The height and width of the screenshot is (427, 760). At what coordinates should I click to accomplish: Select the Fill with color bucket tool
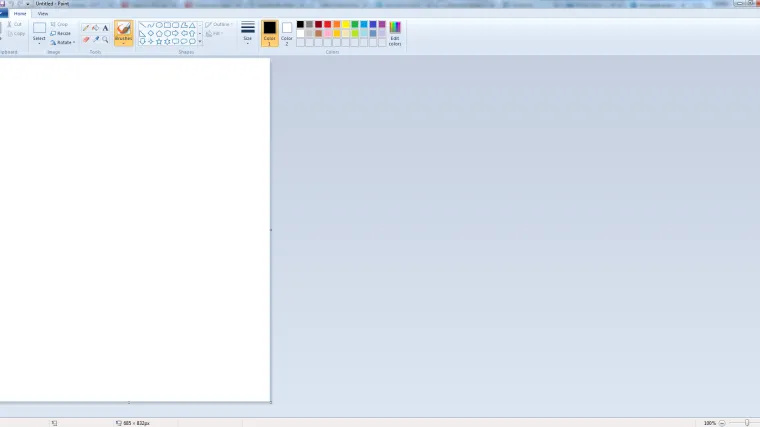(x=95, y=28)
